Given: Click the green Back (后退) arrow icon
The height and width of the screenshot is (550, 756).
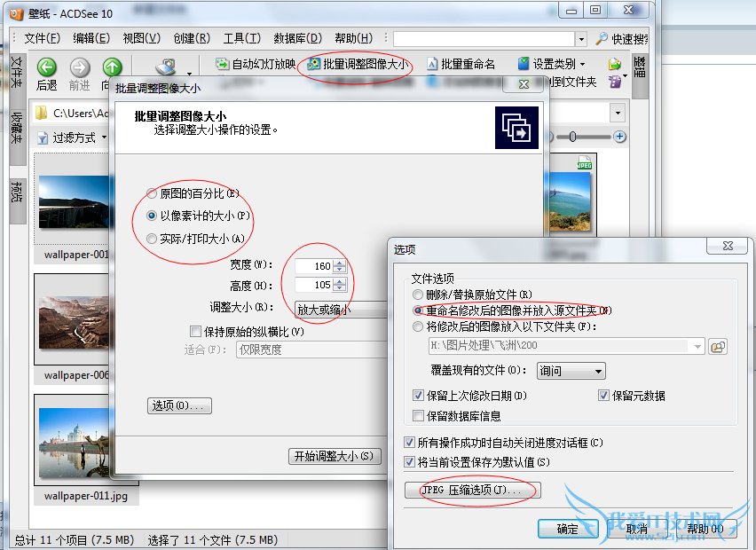Looking at the screenshot, I should pos(47,67).
